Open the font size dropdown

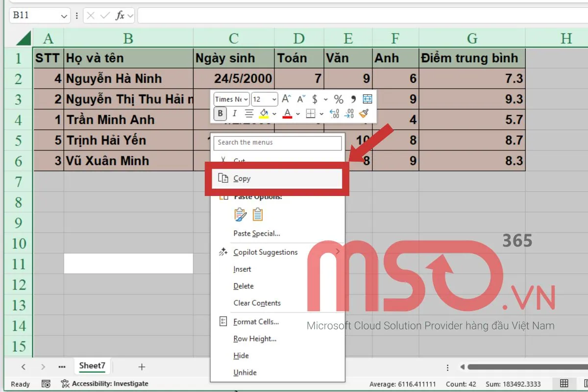272,99
